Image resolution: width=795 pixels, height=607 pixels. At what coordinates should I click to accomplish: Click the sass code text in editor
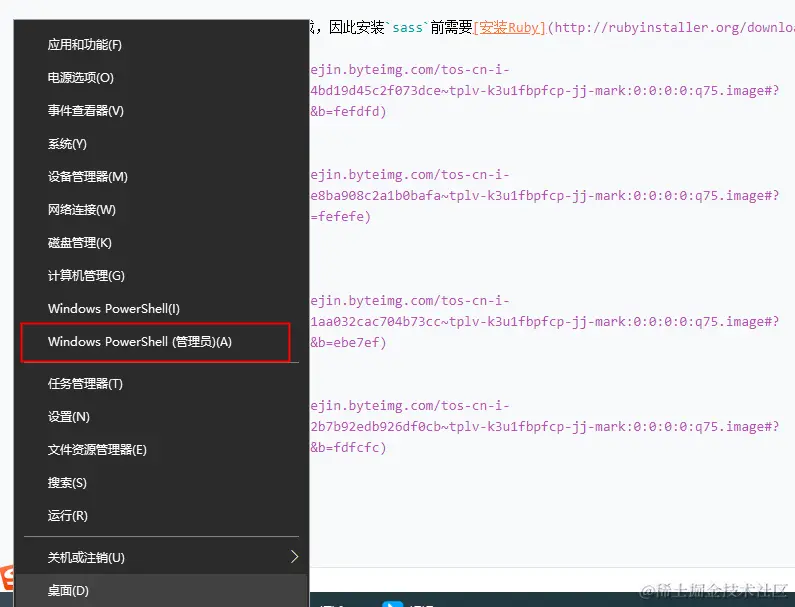[408, 27]
